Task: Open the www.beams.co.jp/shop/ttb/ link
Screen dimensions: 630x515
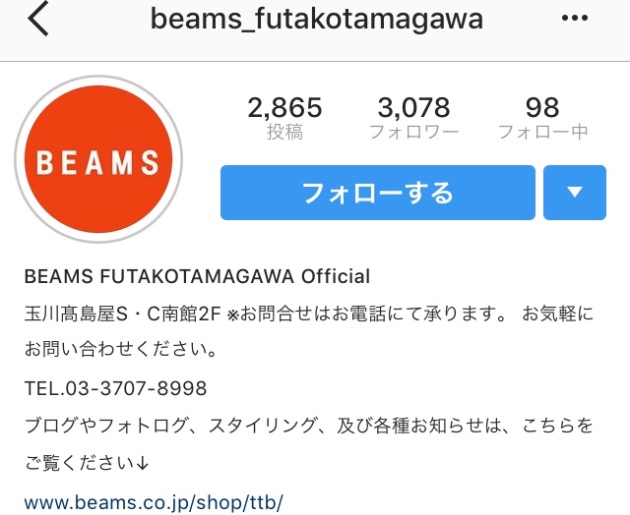Action: pos(153,502)
